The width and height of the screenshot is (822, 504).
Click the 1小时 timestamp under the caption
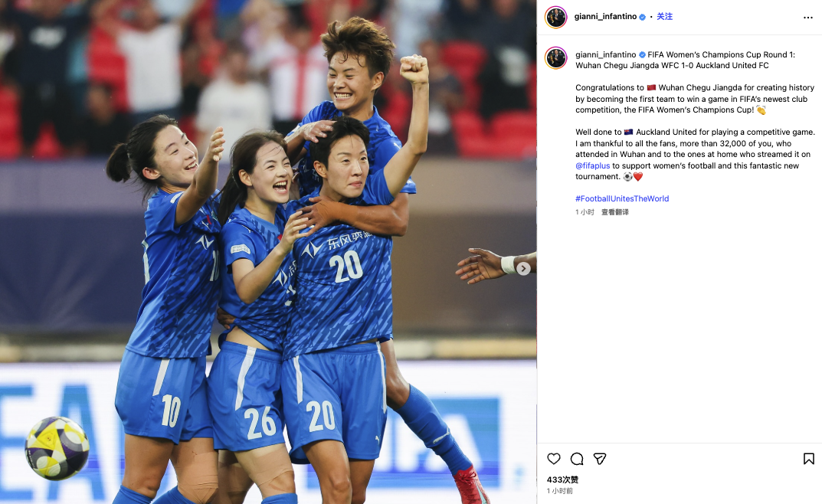585,212
